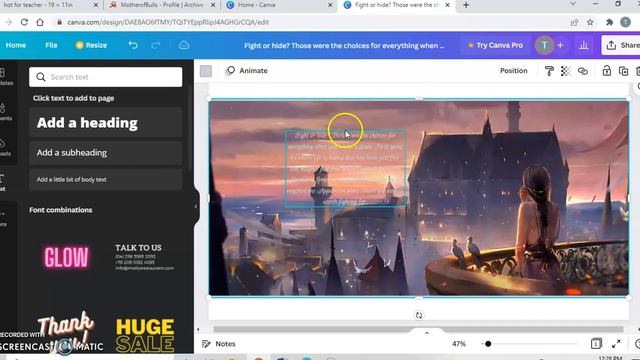Click the browser profile avatar

click(625, 22)
